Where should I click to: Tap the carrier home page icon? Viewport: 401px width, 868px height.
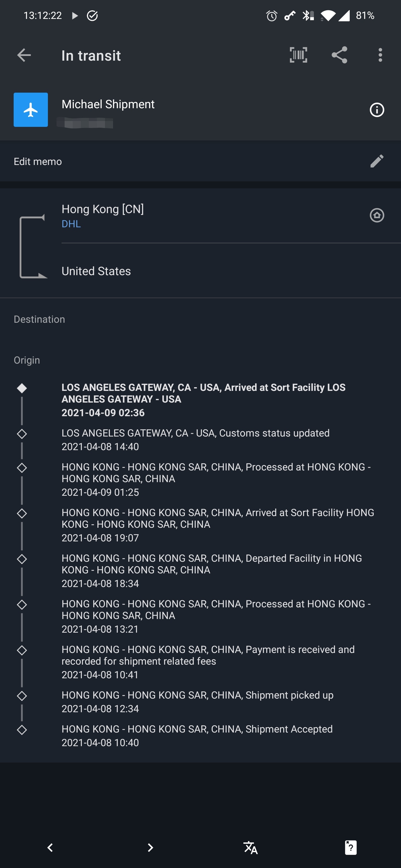pos(377,215)
